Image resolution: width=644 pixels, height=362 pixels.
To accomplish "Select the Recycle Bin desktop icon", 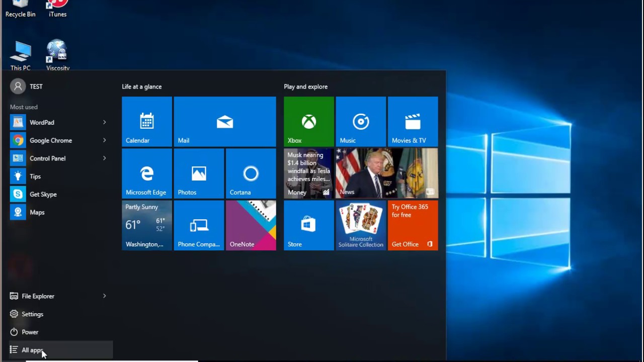I will click(x=20, y=9).
